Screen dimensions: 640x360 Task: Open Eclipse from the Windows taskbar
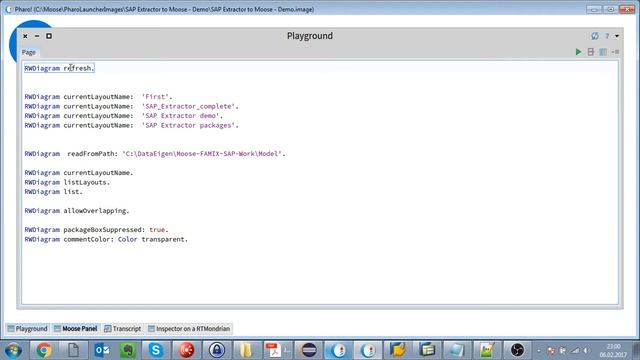[x=309, y=350]
